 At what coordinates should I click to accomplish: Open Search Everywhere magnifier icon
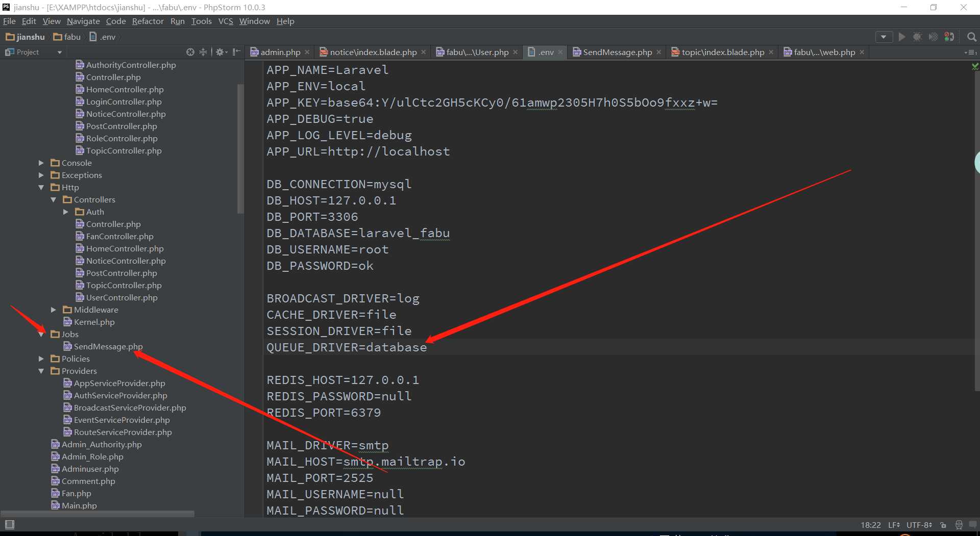click(x=972, y=37)
